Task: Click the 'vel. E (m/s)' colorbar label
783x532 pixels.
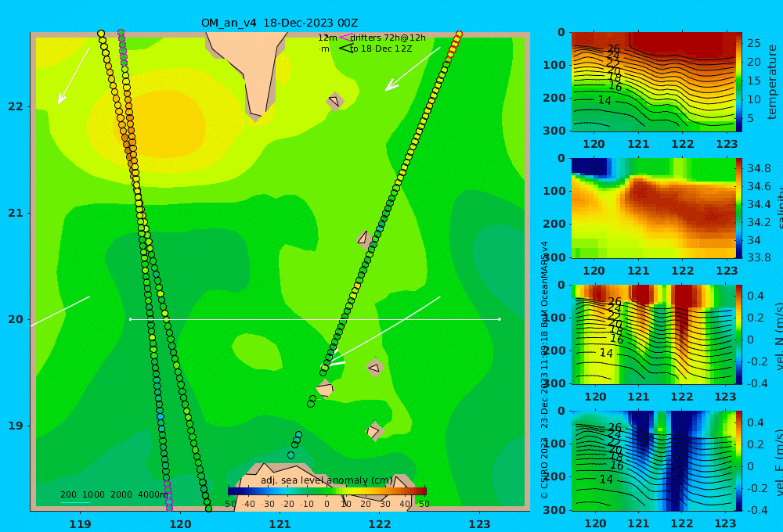Action: coord(778,461)
